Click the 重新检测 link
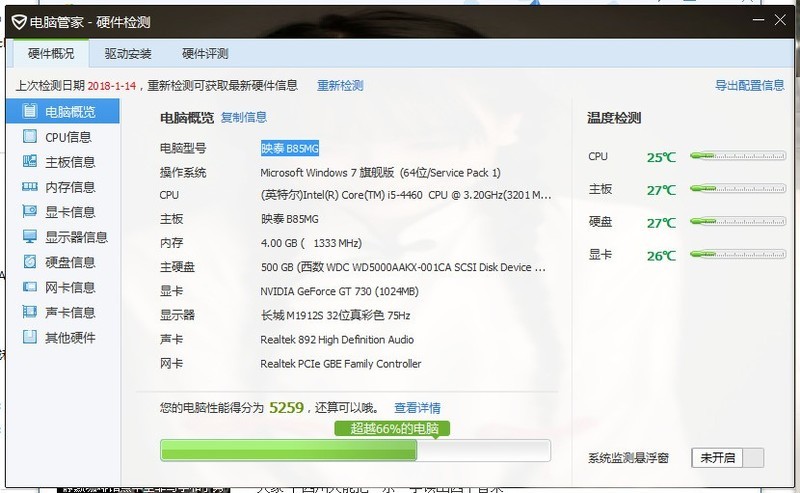 click(x=340, y=85)
